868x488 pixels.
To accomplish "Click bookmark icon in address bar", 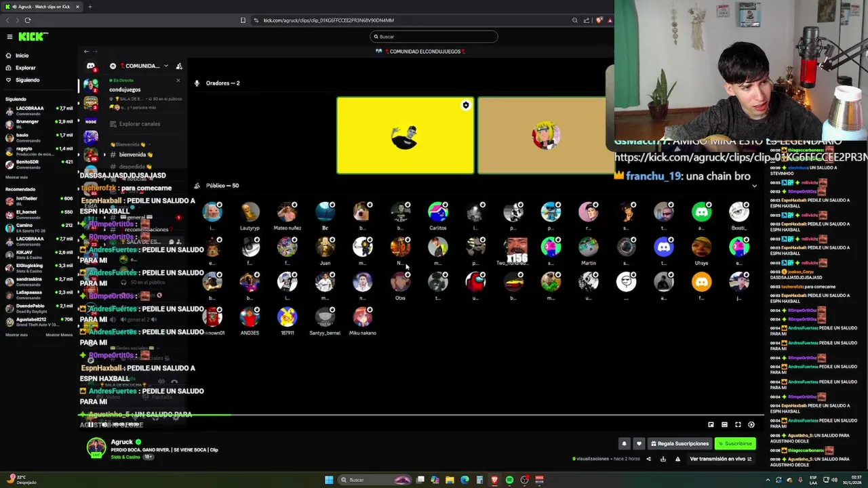I will coord(243,20).
